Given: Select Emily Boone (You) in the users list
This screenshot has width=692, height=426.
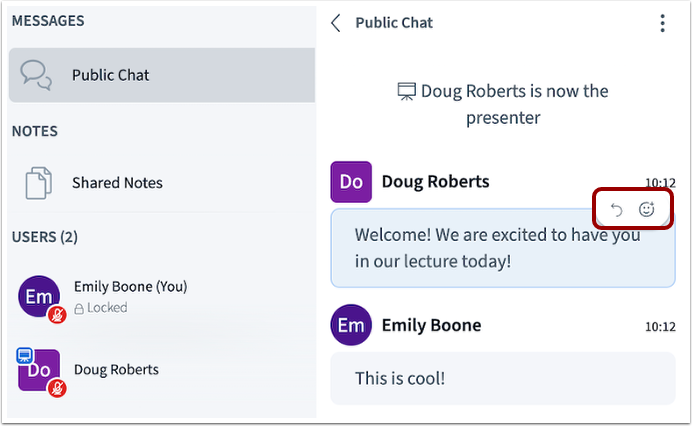Looking at the screenshot, I should [162, 297].
